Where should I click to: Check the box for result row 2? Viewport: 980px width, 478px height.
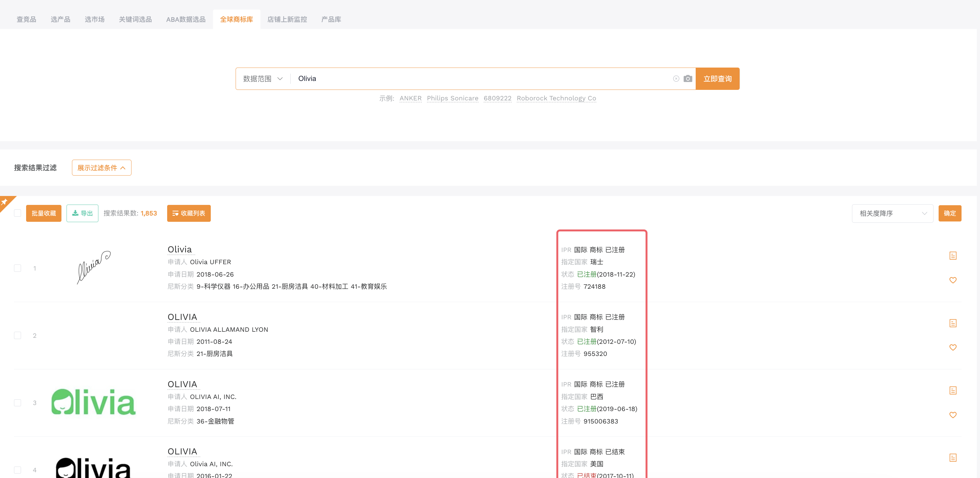click(x=18, y=336)
